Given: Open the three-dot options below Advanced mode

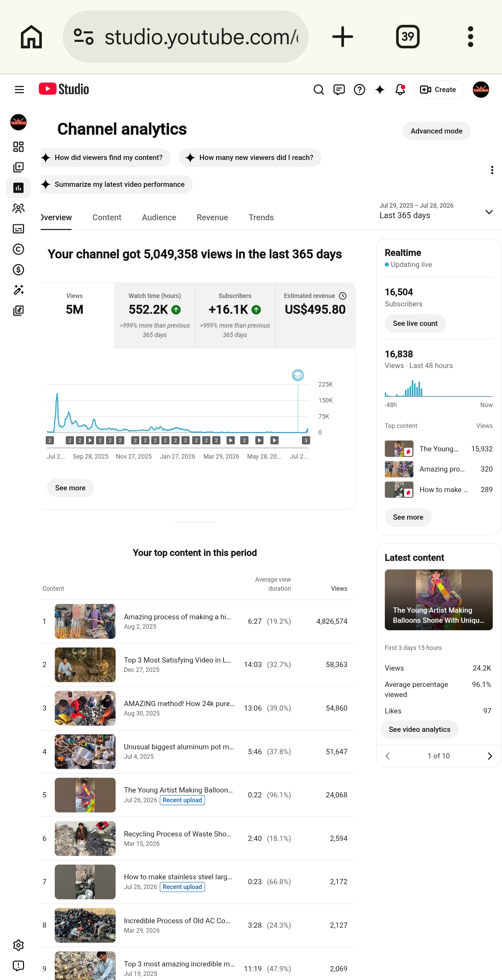Looking at the screenshot, I should [492, 170].
